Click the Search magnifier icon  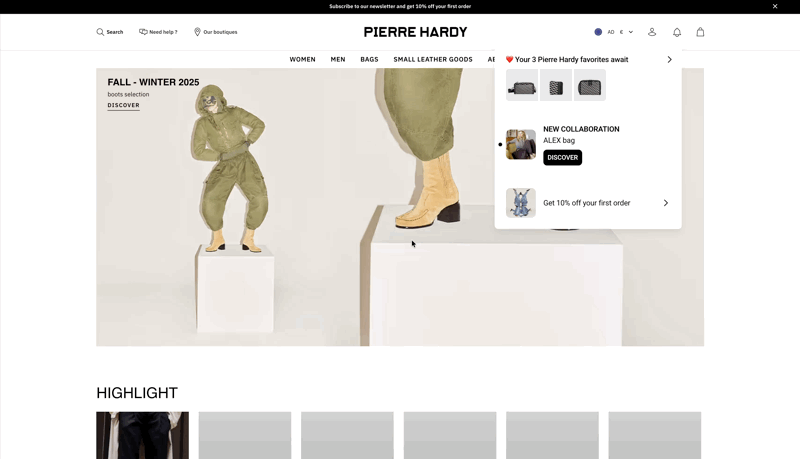(x=100, y=32)
